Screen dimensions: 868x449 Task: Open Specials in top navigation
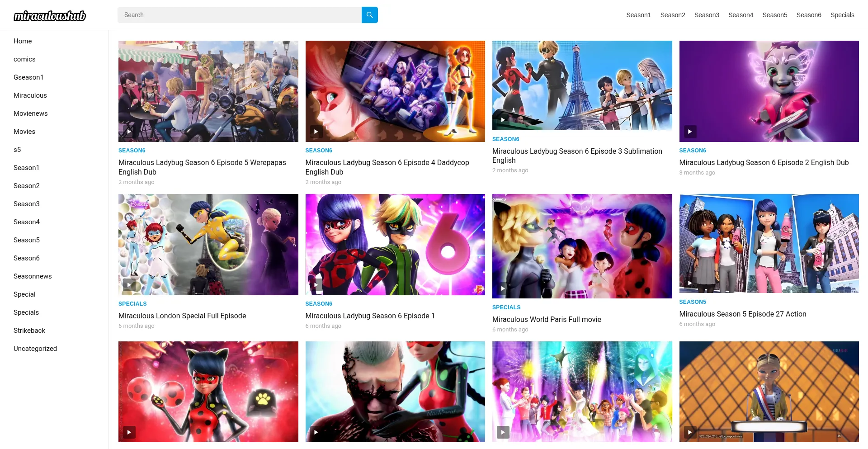842,15
